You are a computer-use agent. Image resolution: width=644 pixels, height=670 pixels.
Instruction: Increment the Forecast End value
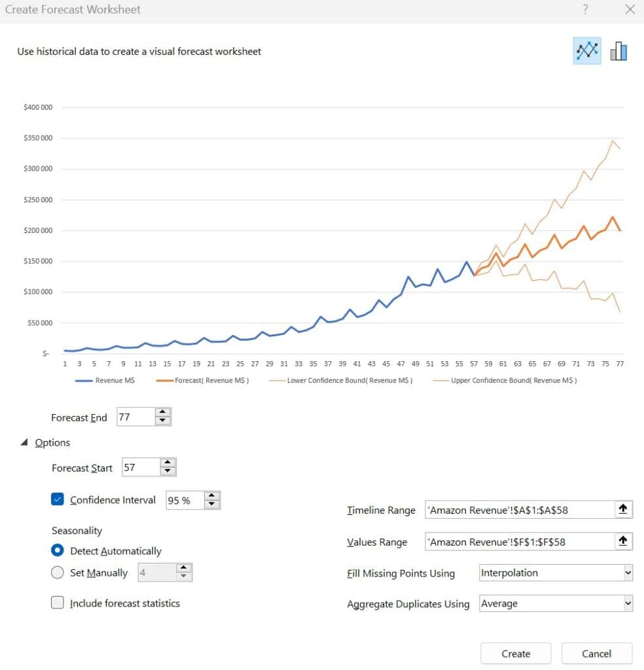164,412
